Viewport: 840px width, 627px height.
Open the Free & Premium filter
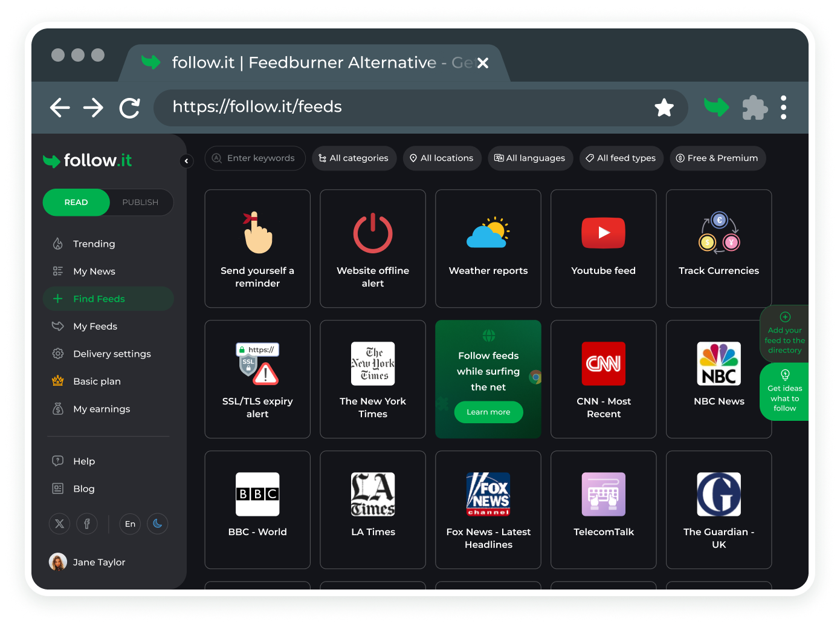(717, 158)
